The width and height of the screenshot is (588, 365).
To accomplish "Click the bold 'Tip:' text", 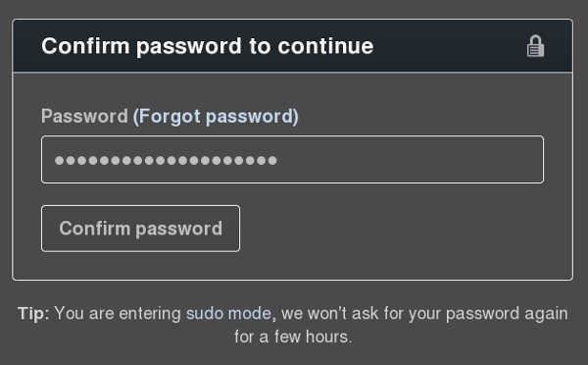I will point(33,314).
